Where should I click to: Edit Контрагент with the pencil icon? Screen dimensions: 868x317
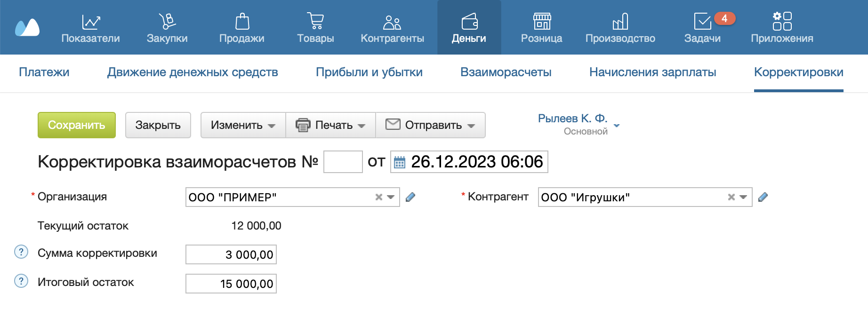[x=763, y=197]
